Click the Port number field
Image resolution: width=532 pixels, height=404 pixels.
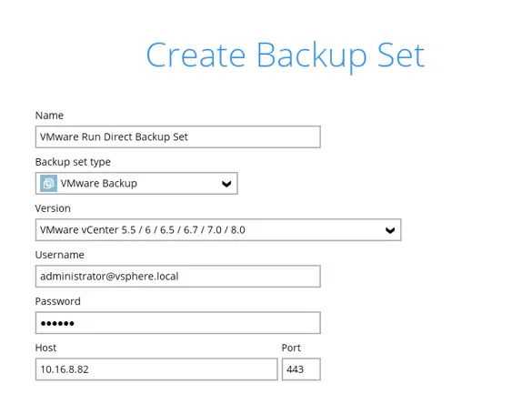(301, 369)
